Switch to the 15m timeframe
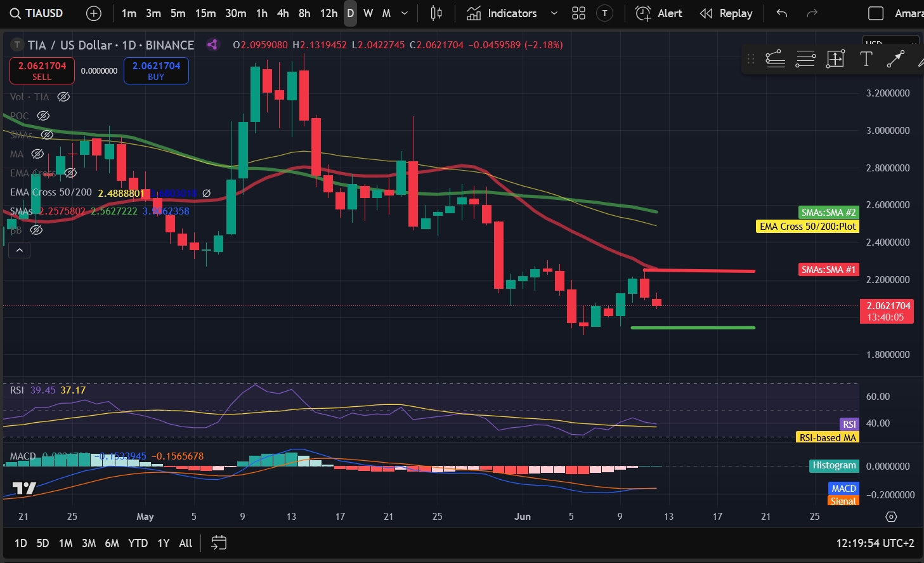This screenshot has width=924, height=563. point(205,13)
